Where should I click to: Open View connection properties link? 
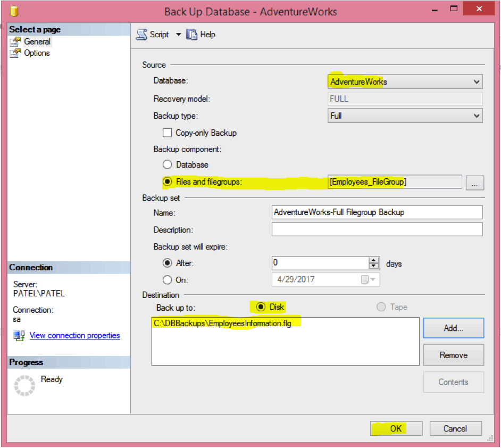pyautogui.click(x=75, y=335)
